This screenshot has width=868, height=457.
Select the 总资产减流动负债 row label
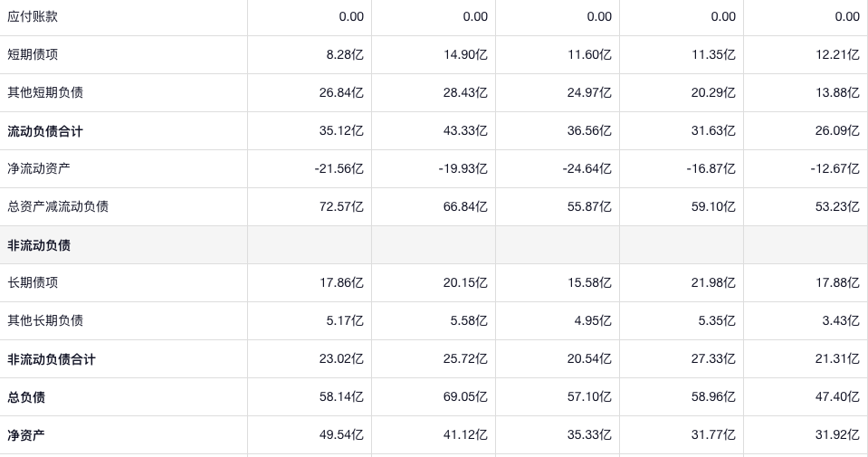[x=58, y=206]
